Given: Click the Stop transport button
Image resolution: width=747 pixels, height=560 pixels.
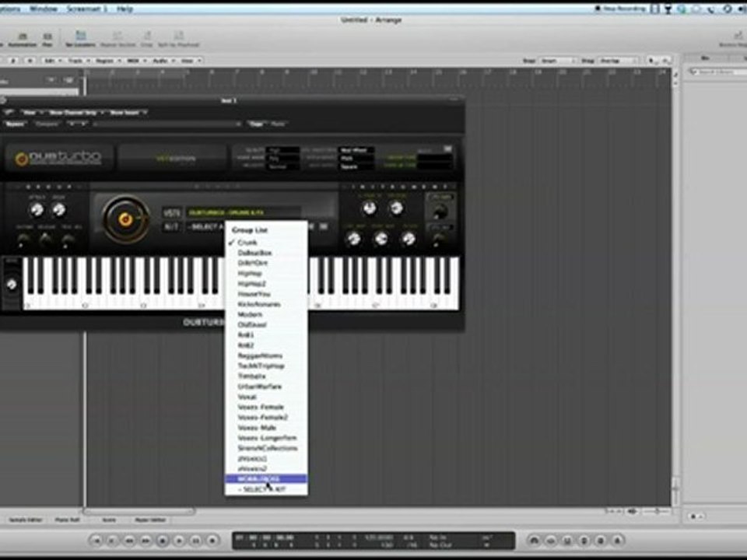Looking at the screenshot, I should tap(163, 541).
